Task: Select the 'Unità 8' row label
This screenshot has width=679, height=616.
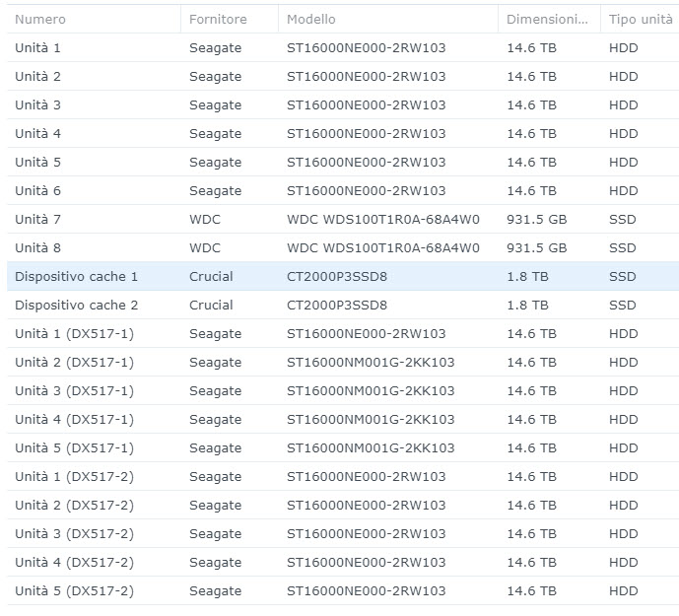Action: [37, 247]
